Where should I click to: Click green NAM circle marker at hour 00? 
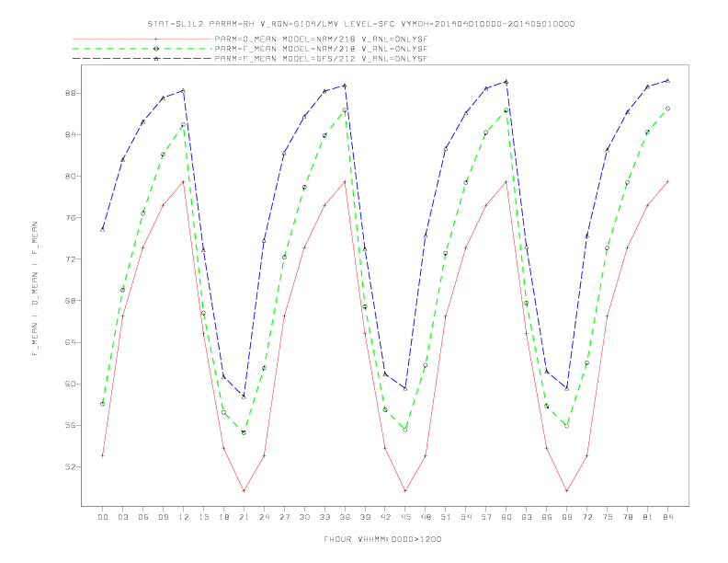click(103, 404)
